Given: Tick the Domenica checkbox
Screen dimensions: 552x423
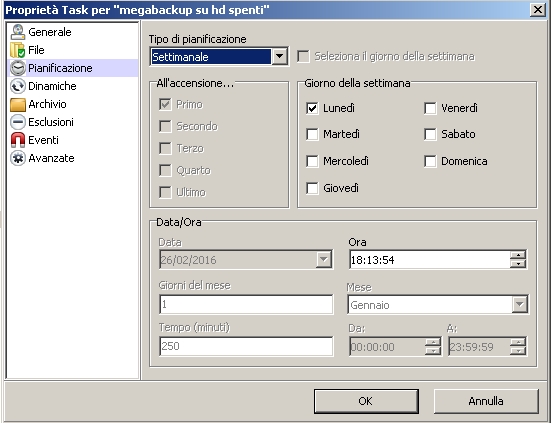Looking at the screenshot, I should (x=430, y=161).
